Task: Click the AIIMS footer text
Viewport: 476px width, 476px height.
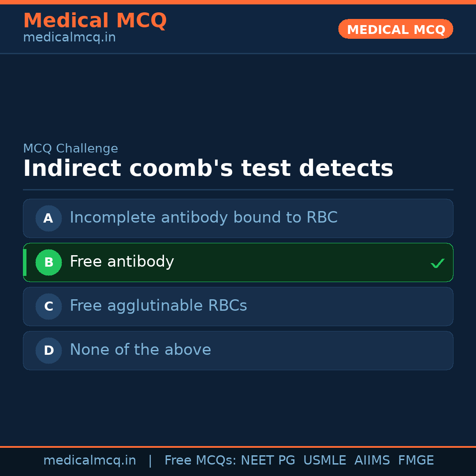Action: pyautogui.click(x=372, y=461)
